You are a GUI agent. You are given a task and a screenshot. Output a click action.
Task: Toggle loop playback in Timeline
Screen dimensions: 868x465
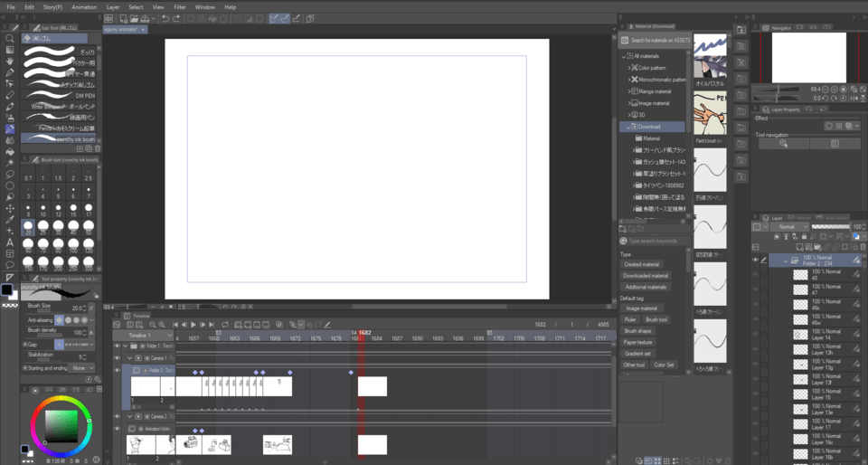(225, 325)
